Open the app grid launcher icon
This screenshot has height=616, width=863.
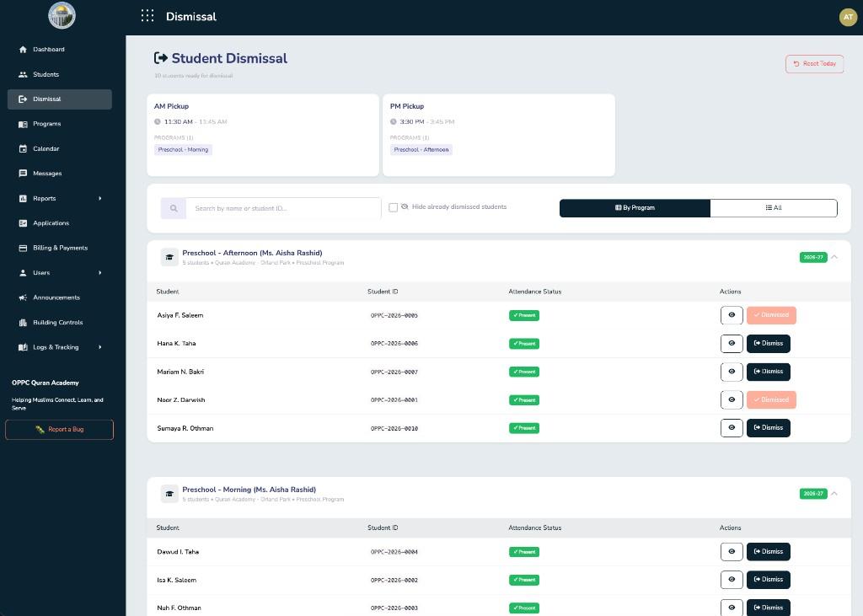(147, 16)
